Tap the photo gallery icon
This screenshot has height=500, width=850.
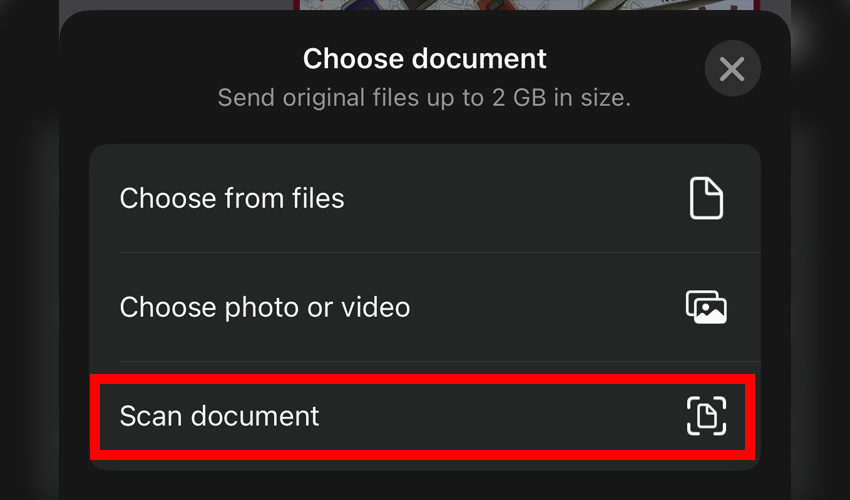[706, 307]
